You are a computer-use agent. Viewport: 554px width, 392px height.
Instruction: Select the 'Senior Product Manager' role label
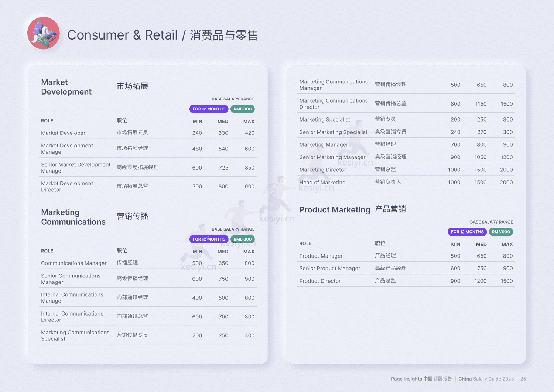tap(330, 269)
